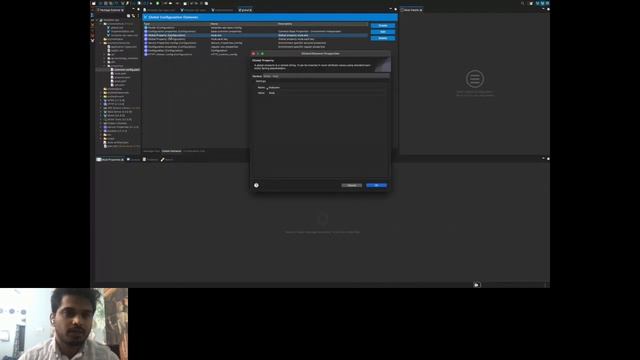This screenshot has height=360, width=640.
Task: Select the highlighted Global Property row in table
Action: coord(256,35)
